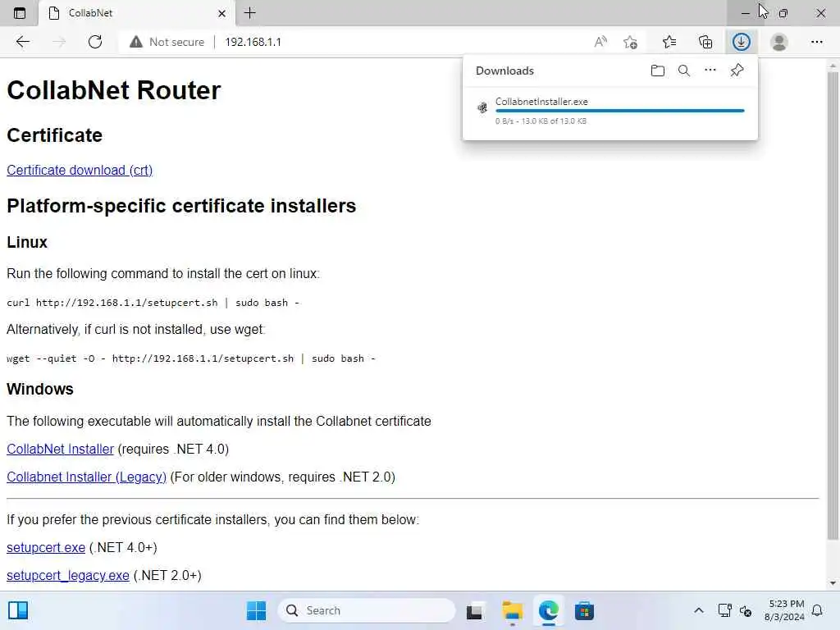840x630 pixels.
Task: Open File Explorer from taskbar
Action: tap(512, 610)
